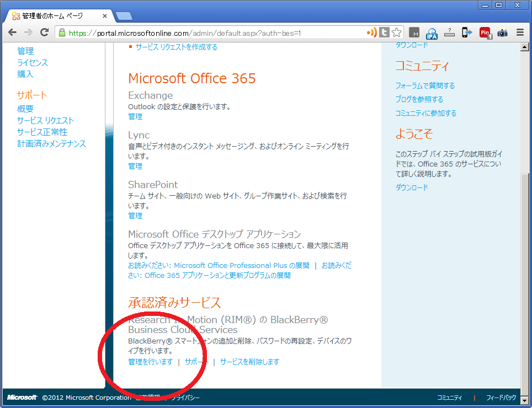Open サービス正常性 in the left sidebar
The height and width of the screenshot is (408, 532).
tap(42, 132)
